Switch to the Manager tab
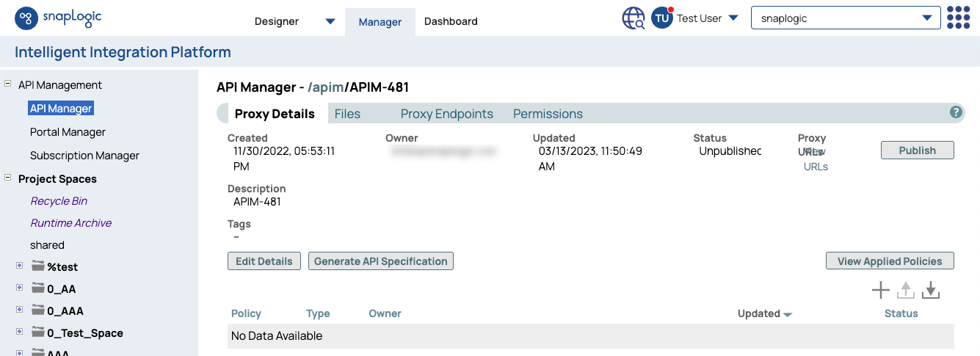The image size is (980, 356). click(x=380, y=22)
